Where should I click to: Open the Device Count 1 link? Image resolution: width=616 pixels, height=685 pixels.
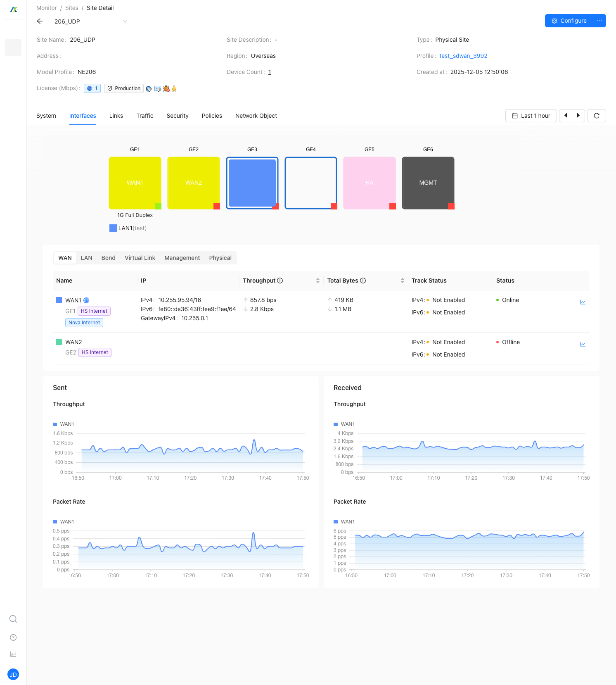[x=270, y=72]
